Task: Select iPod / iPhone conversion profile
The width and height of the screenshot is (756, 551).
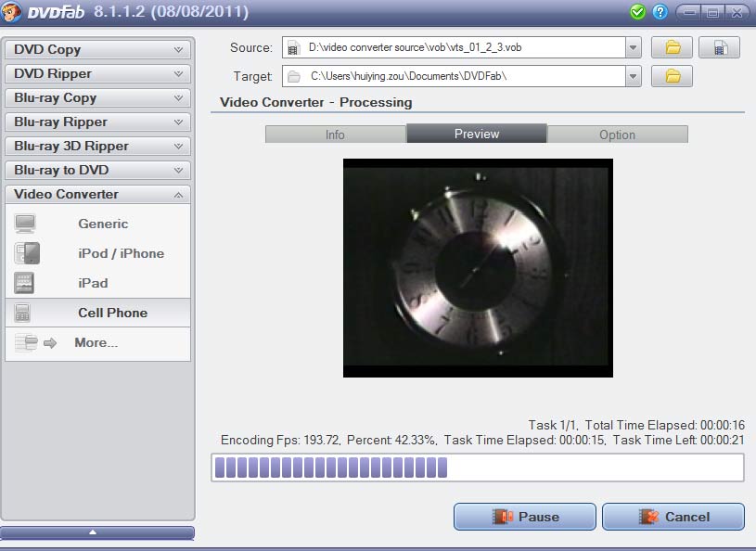Action: 98,253
